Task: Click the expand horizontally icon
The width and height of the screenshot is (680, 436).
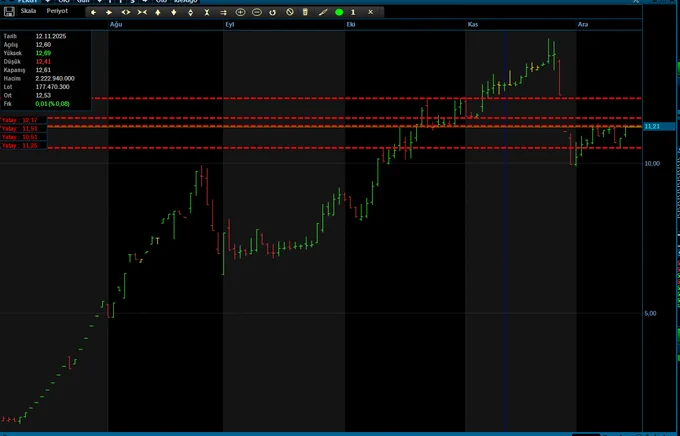Action: pos(126,13)
